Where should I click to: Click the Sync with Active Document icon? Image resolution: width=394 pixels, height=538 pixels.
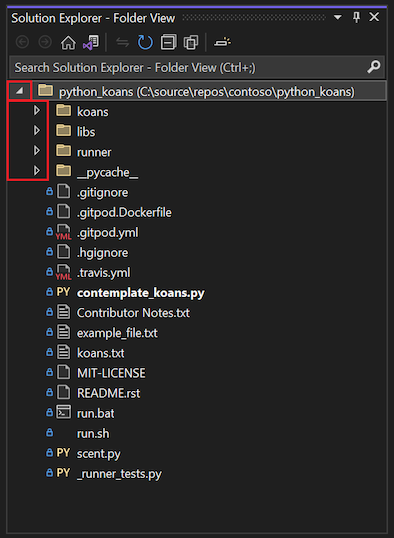point(122,43)
